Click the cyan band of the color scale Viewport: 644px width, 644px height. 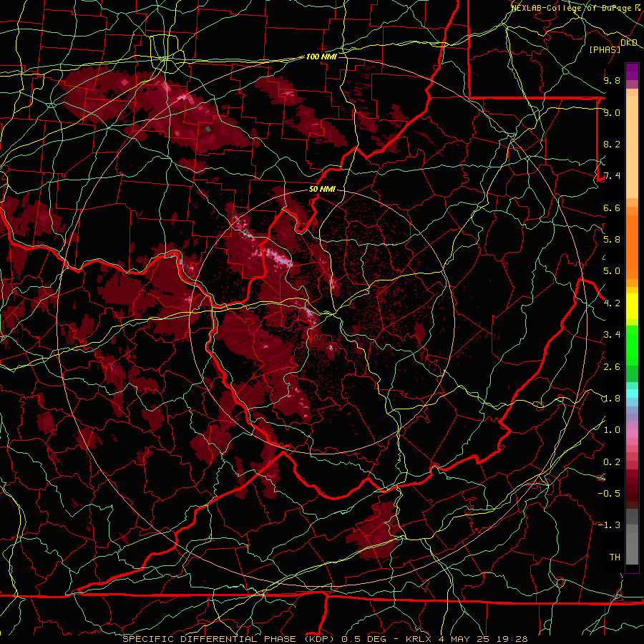pos(632,394)
